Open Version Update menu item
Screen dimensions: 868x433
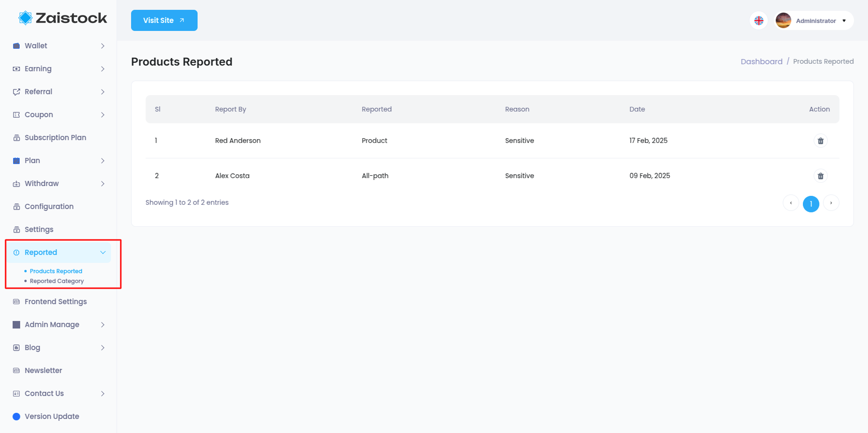[51, 417]
